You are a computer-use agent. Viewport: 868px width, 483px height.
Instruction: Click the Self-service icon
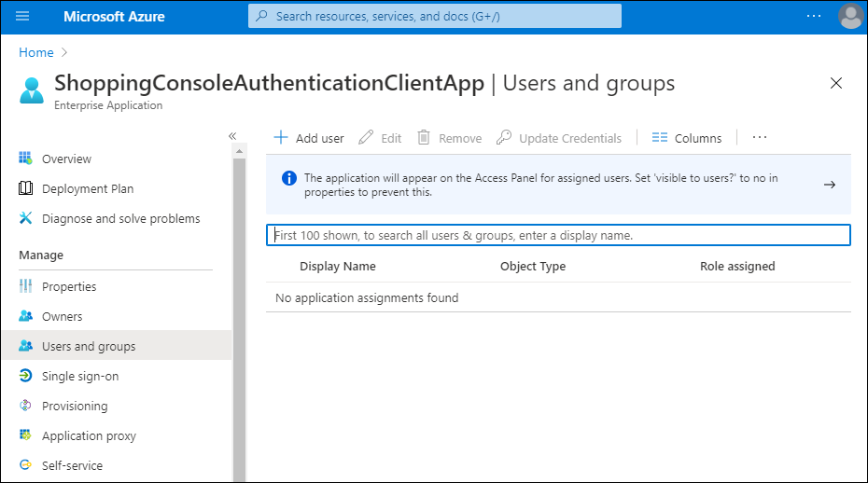(26, 465)
